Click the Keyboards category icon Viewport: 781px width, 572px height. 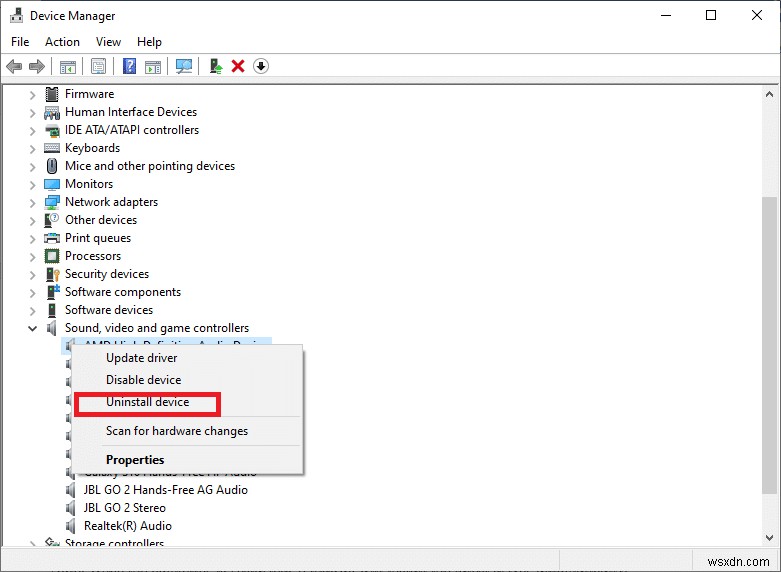52,148
